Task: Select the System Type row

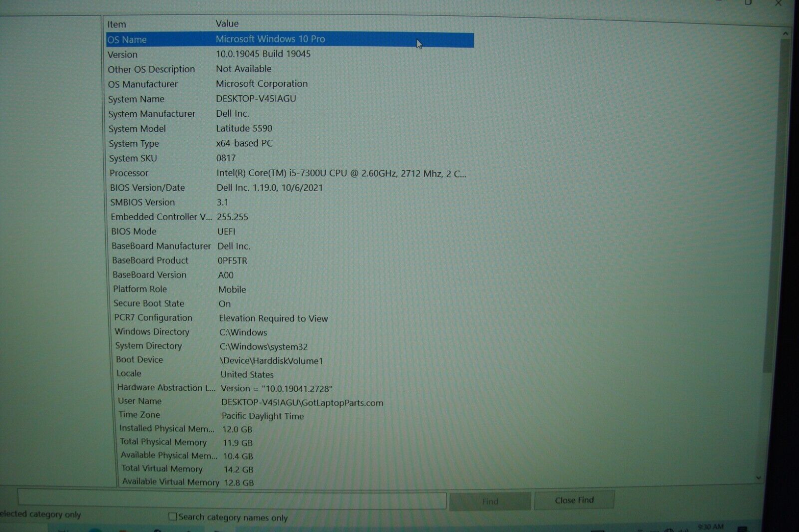Action: pos(290,144)
